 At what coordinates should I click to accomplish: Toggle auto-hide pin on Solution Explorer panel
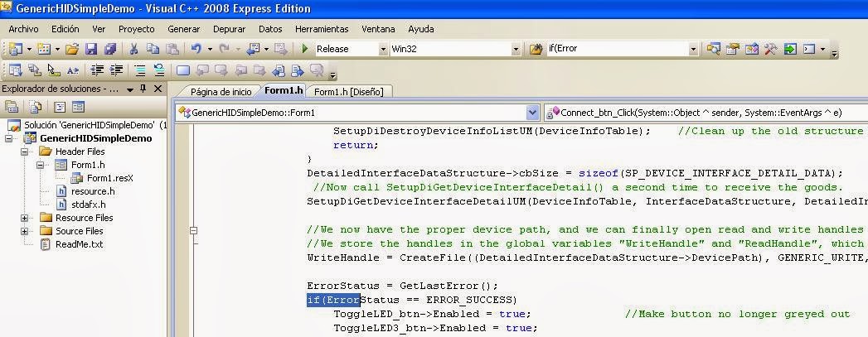pyautogui.click(x=143, y=89)
